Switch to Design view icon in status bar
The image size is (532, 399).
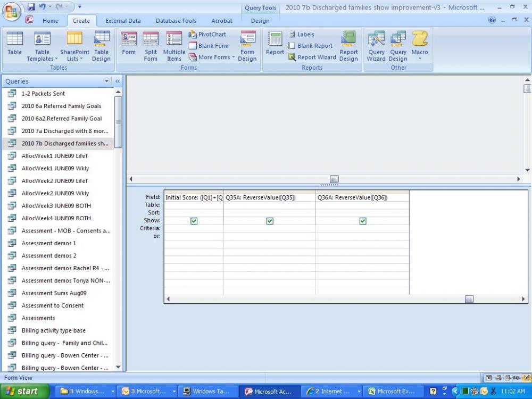click(527, 378)
